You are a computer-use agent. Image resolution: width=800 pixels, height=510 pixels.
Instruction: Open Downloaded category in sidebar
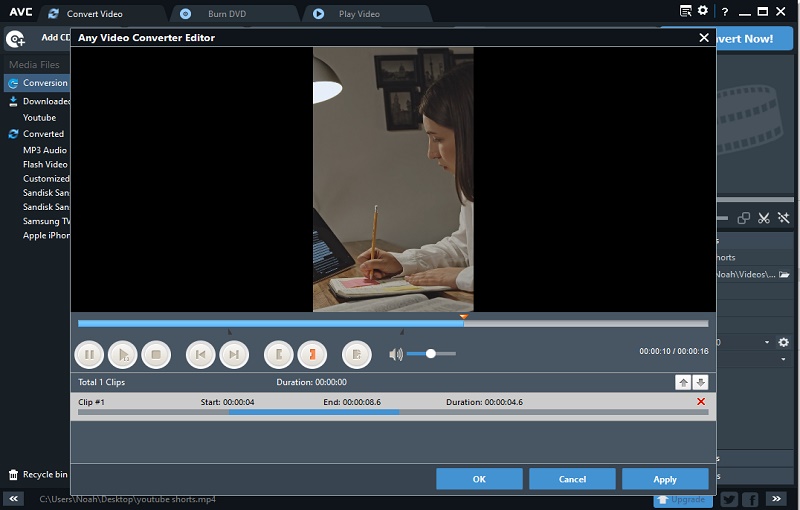click(38, 101)
